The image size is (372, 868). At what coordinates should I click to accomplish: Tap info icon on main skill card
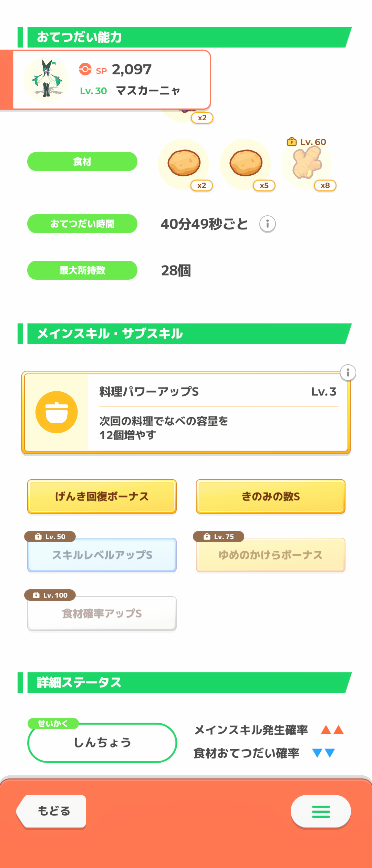[x=348, y=373]
